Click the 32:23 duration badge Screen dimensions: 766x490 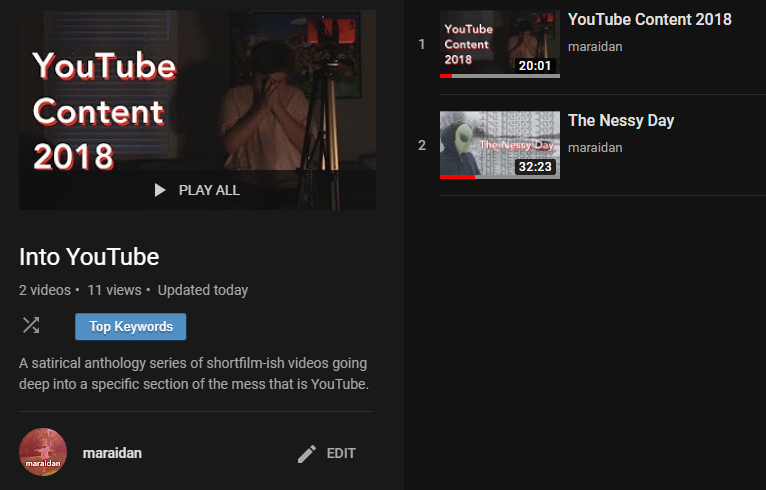[535, 167]
